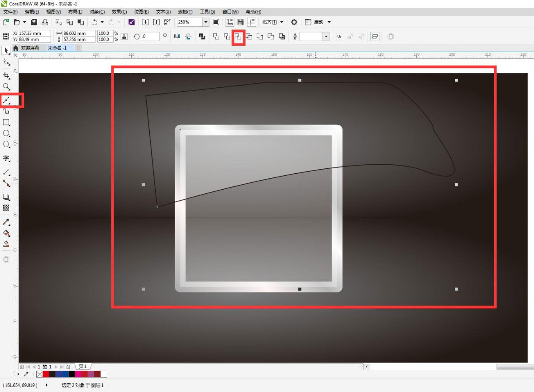Toggle show rulers button

click(229, 22)
